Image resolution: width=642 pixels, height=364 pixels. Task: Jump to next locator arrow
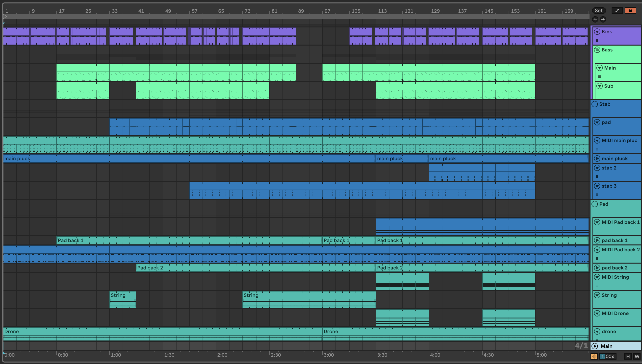coord(603,19)
